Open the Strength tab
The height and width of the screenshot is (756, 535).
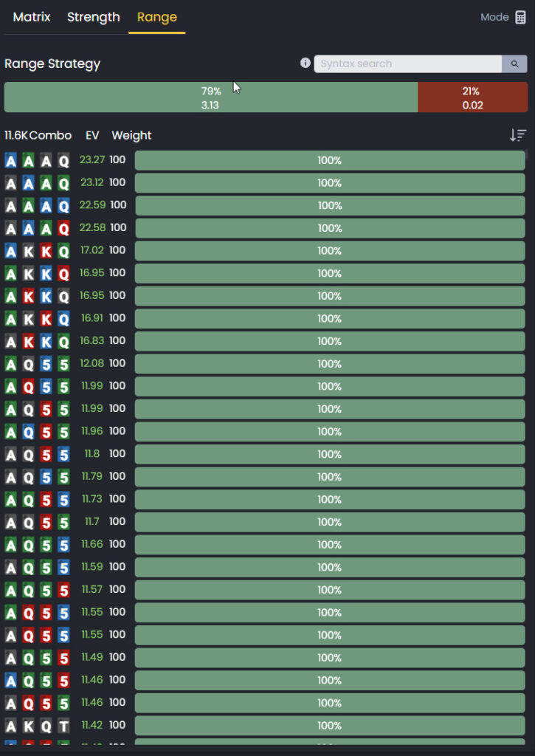pos(94,17)
